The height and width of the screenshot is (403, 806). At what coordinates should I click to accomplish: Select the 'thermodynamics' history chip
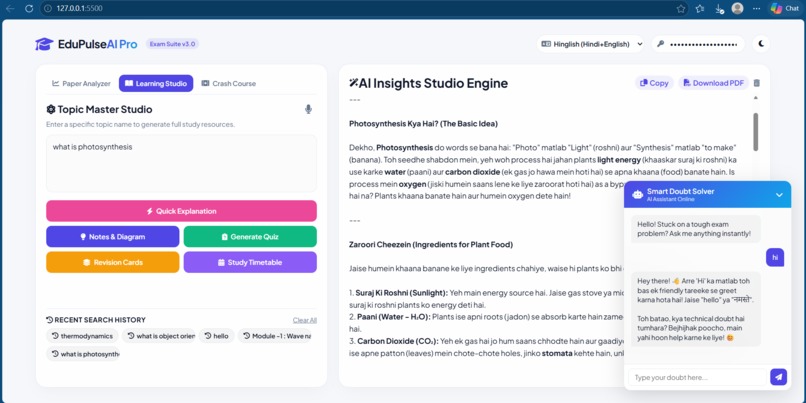[82, 336]
